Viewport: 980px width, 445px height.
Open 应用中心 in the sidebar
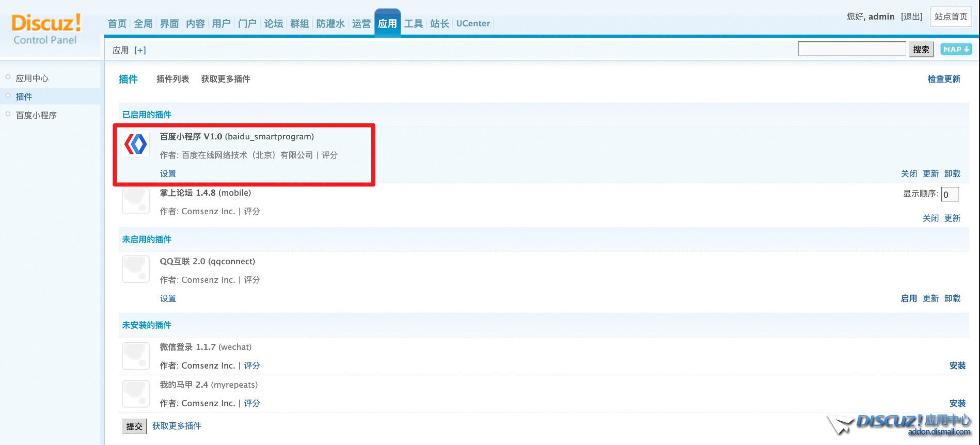[32, 78]
